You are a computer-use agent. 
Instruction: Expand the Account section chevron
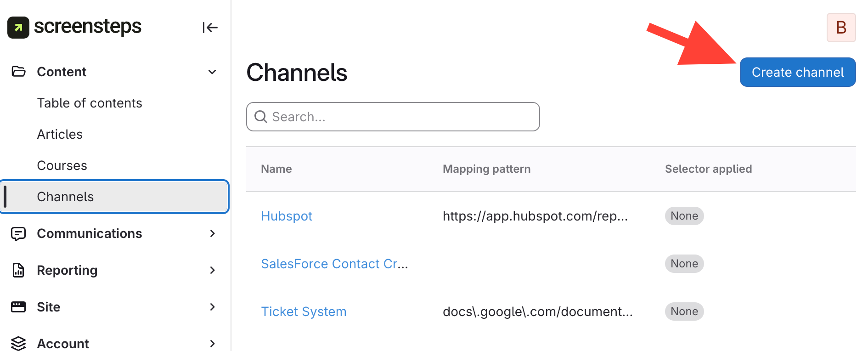[212, 343]
